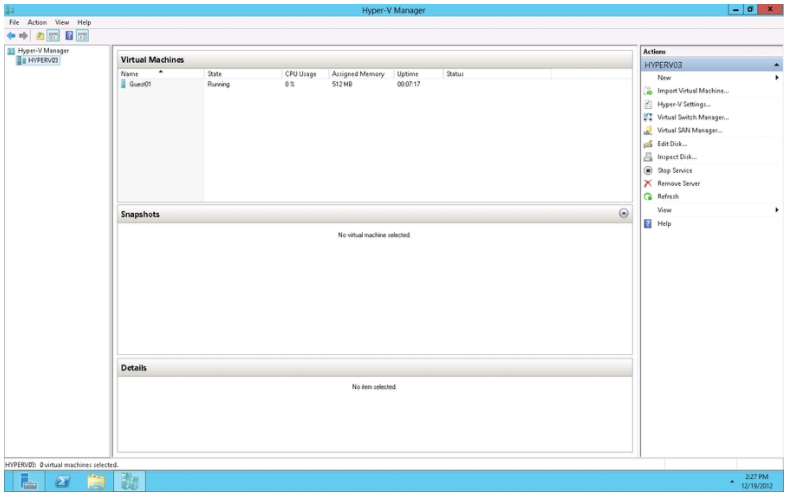The height and width of the screenshot is (497, 788).
Task: Click the Virtual Switch Manager icon
Action: coord(648,117)
